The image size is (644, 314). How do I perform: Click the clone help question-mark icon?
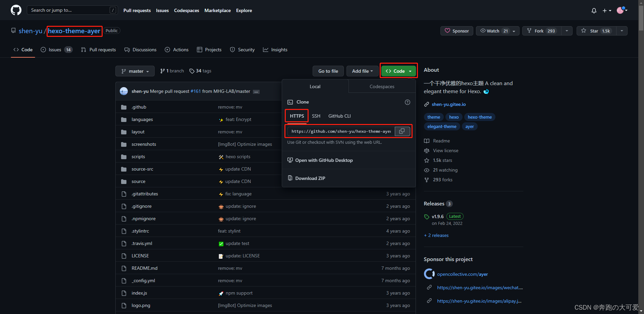408,102
